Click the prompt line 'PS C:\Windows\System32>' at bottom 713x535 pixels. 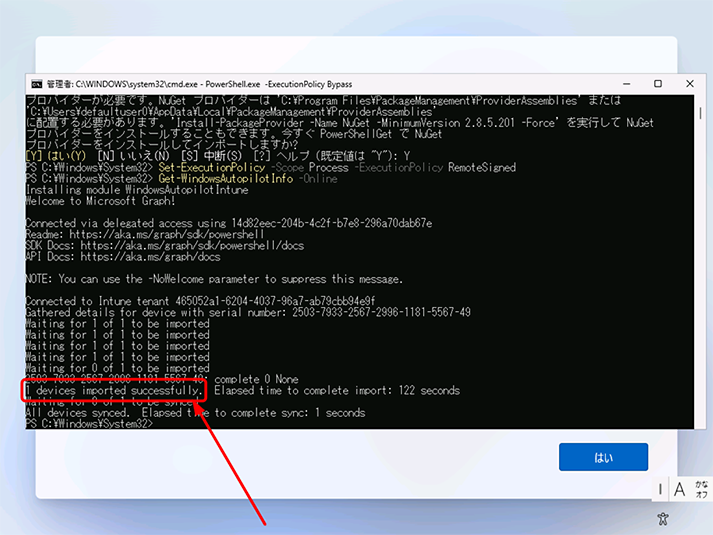coord(90,424)
